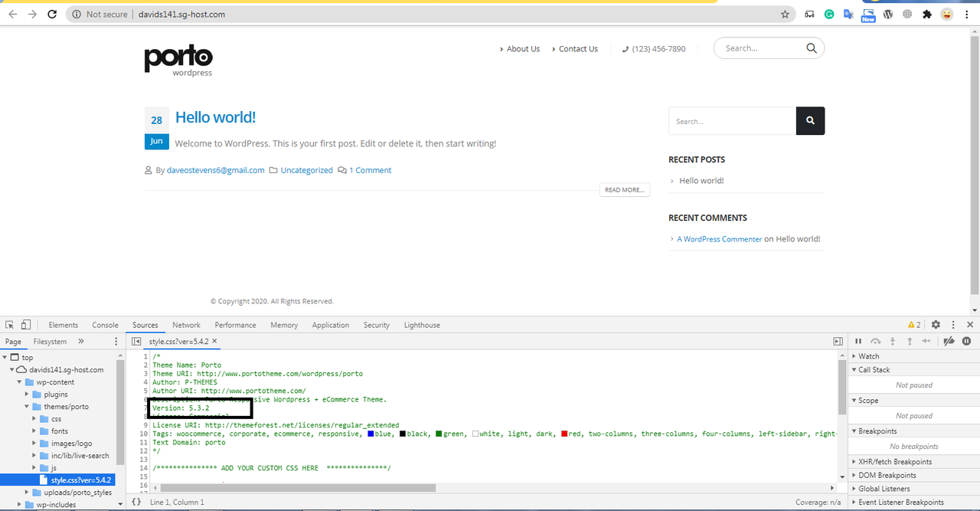Image resolution: width=980 pixels, height=511 pixels.
Task: Click the page vertical scrollbar
Action: 975,165
